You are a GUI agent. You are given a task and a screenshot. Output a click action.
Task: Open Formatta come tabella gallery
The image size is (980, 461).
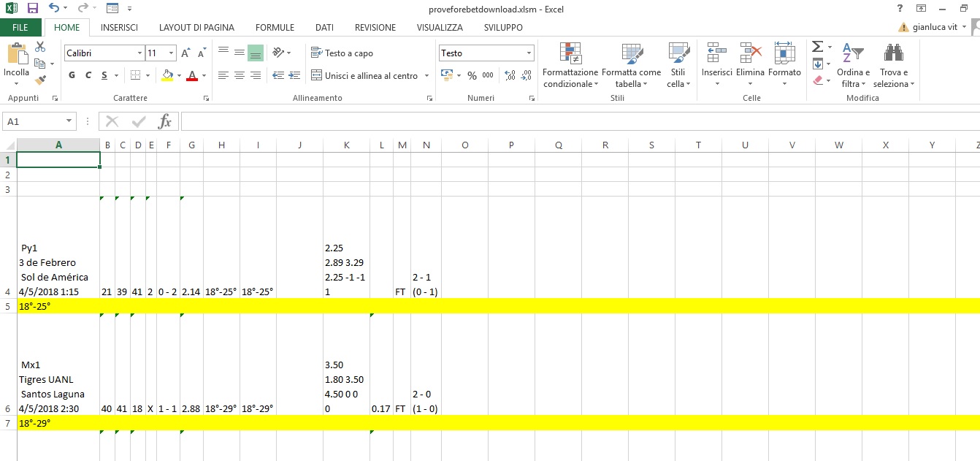632,66
